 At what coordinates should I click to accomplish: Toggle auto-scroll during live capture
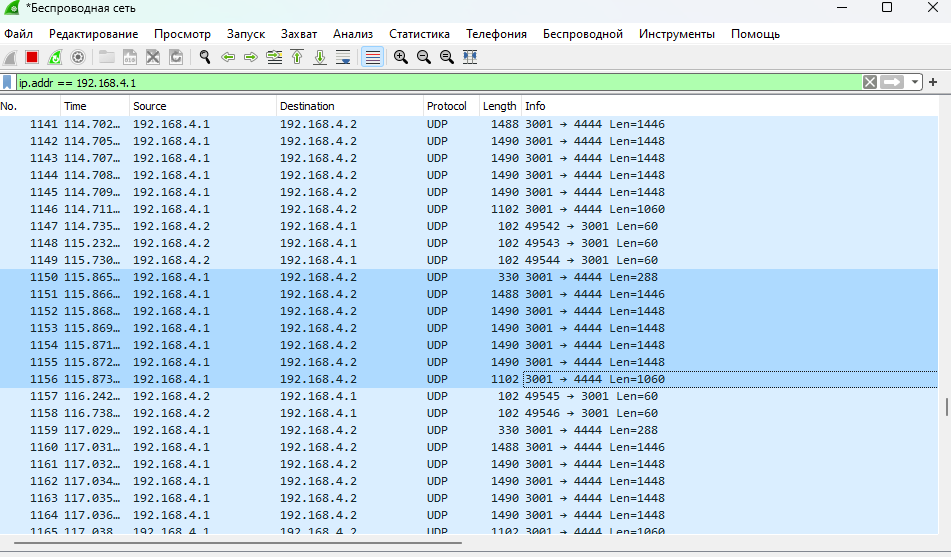pos(343,57)
